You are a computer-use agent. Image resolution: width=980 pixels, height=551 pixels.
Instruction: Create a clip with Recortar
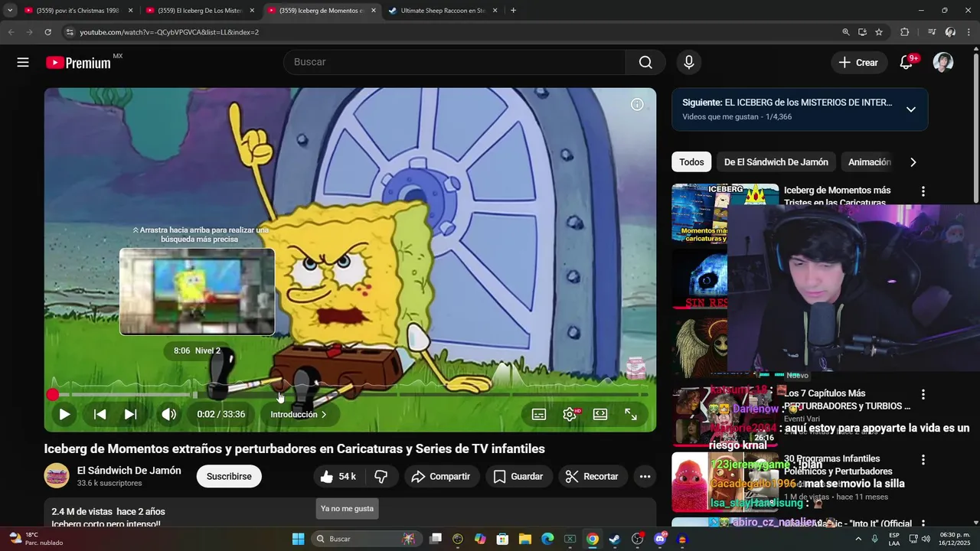pos(593,477)
